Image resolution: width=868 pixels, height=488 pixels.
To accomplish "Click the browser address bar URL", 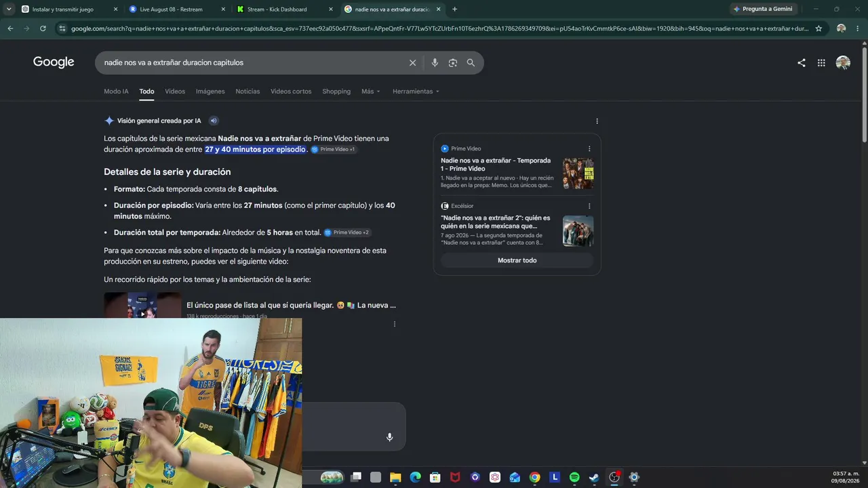I will click(439, 28).
